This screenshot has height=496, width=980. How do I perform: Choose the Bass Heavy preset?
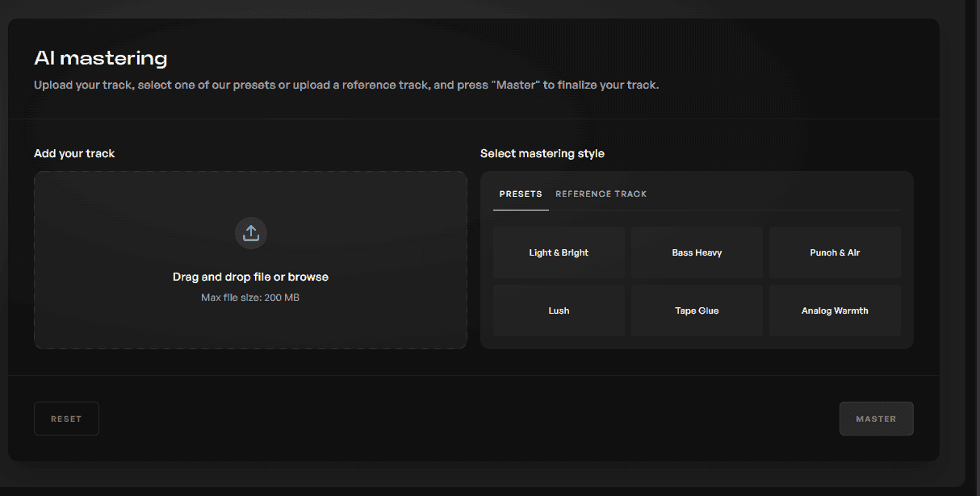click(697, 252)
